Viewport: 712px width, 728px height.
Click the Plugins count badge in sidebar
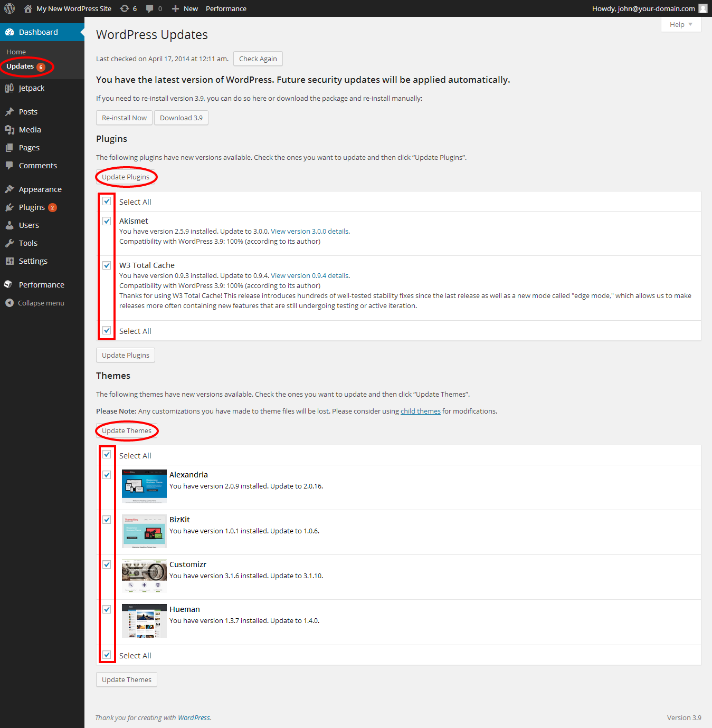click(52, 208)
